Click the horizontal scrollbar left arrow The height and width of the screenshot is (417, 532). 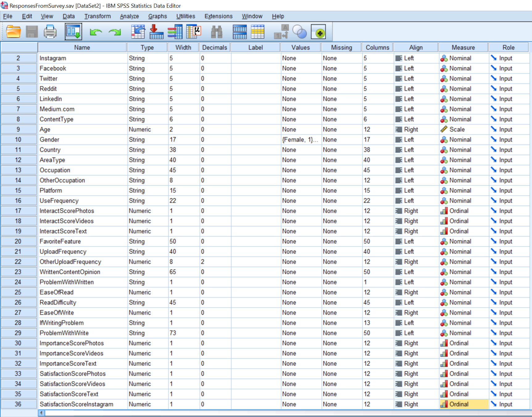(x=41, y=413)
